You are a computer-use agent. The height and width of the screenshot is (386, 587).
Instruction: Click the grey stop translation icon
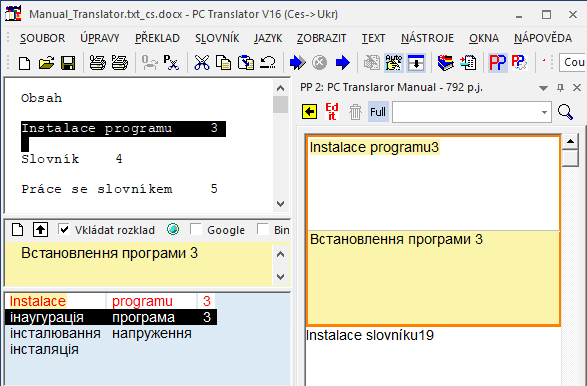[319, 63]
